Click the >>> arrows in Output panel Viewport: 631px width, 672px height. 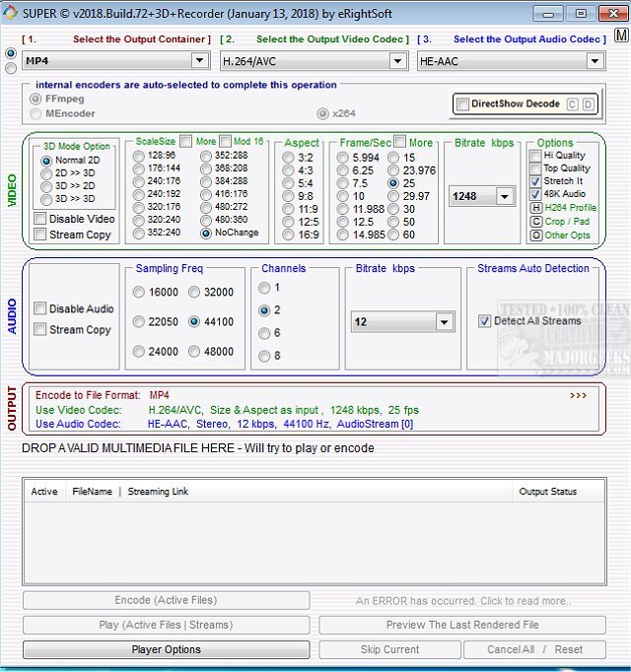coord(578,395)
